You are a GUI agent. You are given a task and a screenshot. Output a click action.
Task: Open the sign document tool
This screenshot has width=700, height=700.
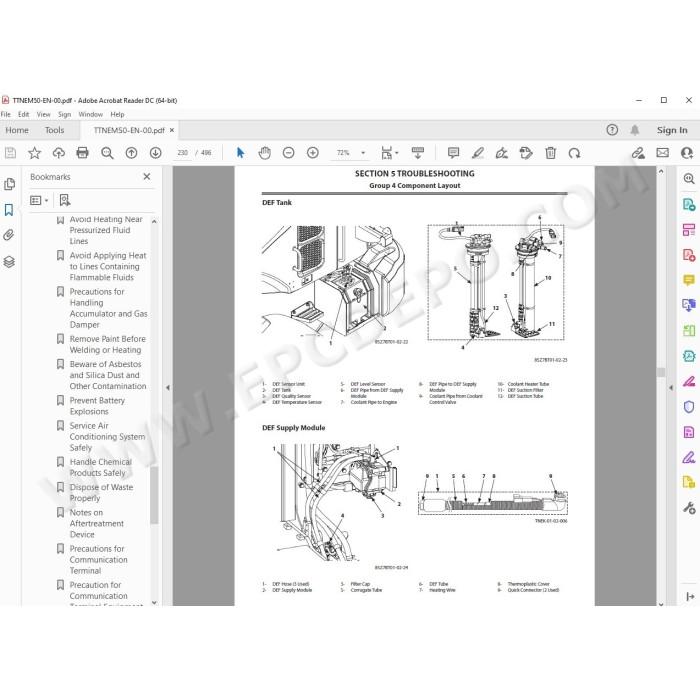(x=501, y=153)
